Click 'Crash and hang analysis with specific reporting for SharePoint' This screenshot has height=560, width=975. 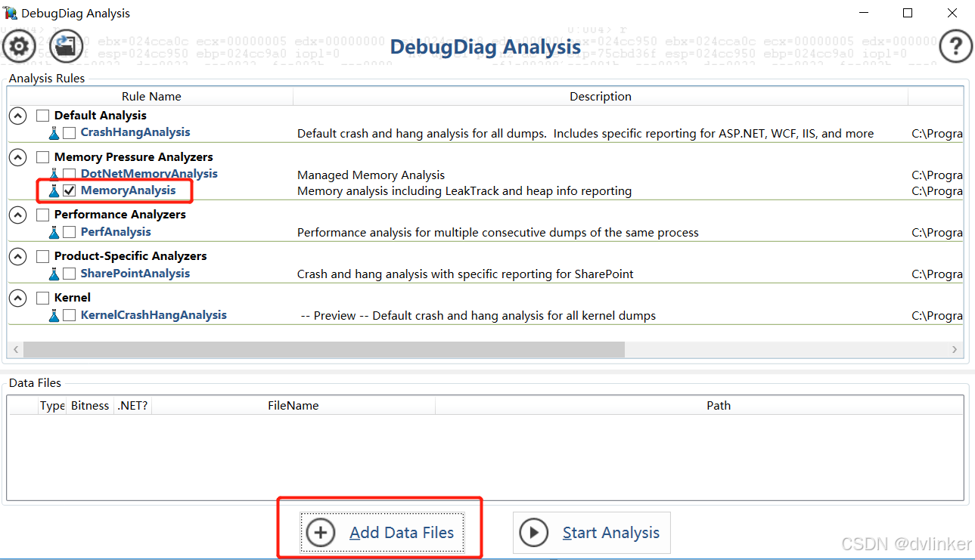tap(466, 274)
